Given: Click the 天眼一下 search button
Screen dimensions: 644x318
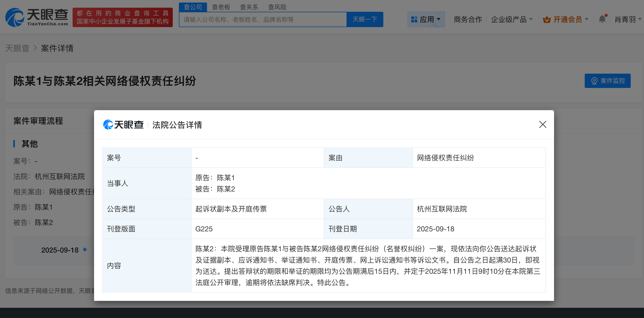Looking at the screenshot, I should click(365, 19).
